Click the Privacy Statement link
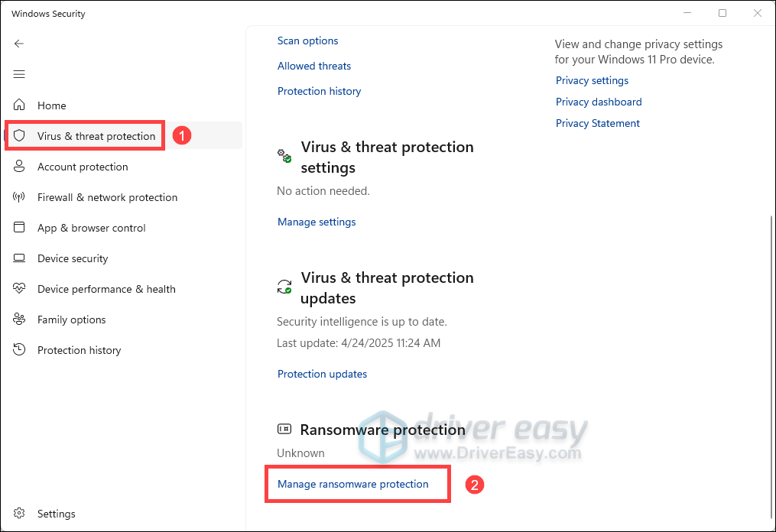The image size is (776, 532). coord(598,123)
